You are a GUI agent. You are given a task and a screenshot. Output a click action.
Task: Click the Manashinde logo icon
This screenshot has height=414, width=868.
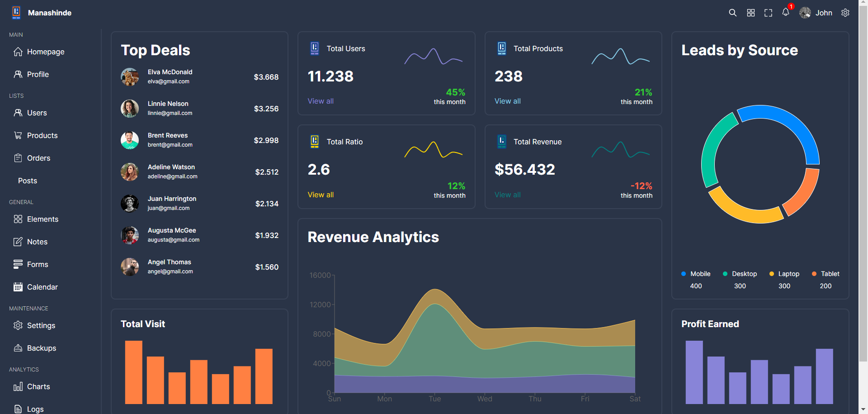click(x=16, y=13)
